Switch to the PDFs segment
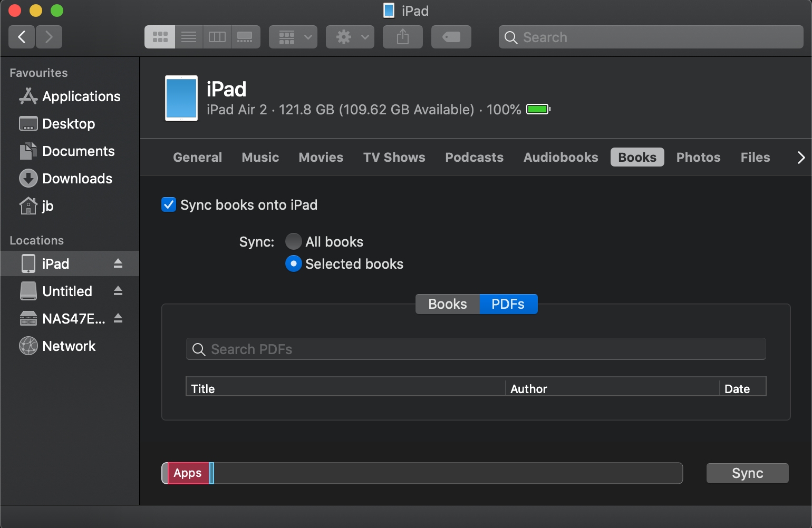The height and width of the screenshot is (528, 812). [x=508, y=304]
